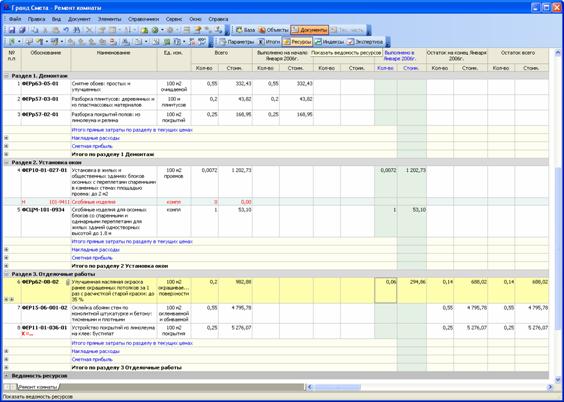Click vertical scrollbar up arrow
The height and width of the screenshot is (402, 564).
[x=558, y=53]
